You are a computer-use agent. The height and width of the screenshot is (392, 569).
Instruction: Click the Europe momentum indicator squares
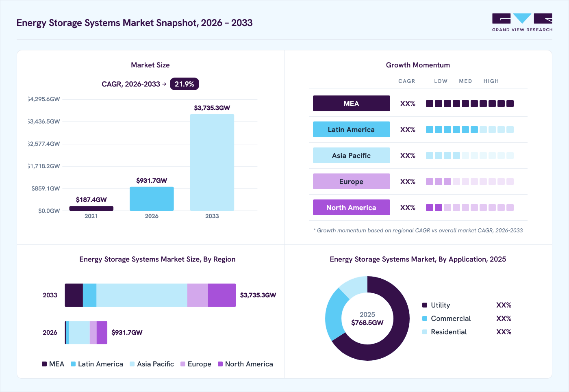(470, 182)
